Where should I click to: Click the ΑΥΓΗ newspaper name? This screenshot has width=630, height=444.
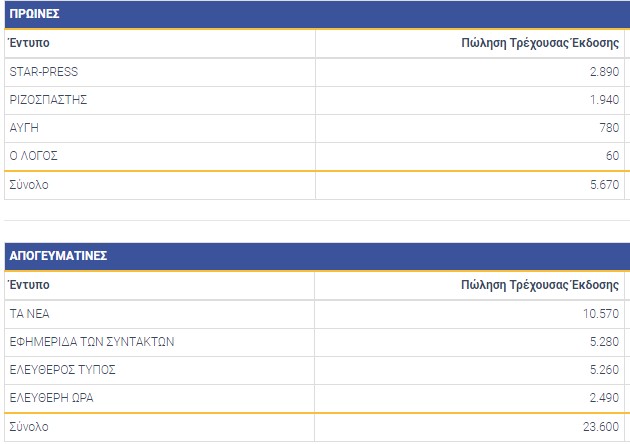pyautogui.click(x=24, y=128)
